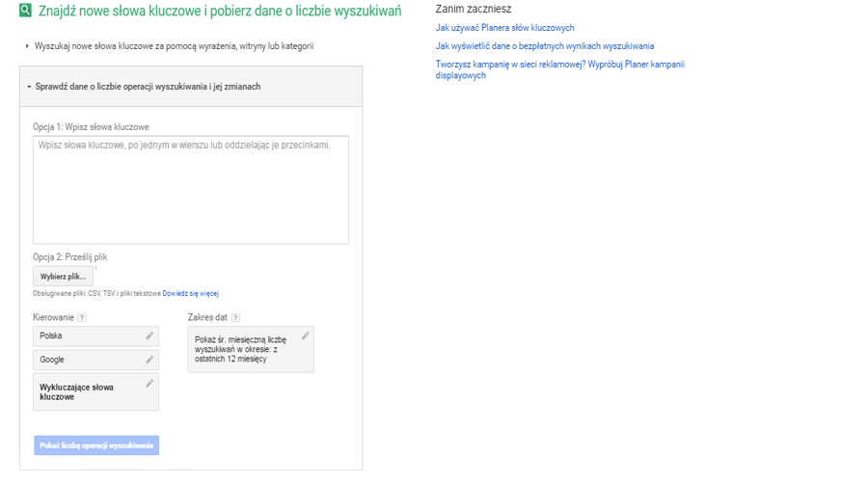Screen dimensions: 868x482
Task: Collapse 'Sprawdź dane o liczbie operacji wyszukiwania' section
Action: tap(148, 87)
